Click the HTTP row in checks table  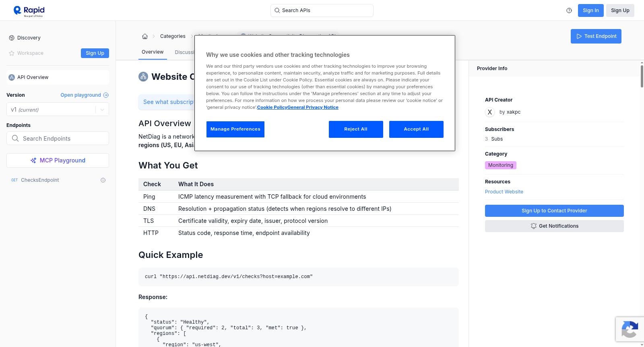pos(298,233)
